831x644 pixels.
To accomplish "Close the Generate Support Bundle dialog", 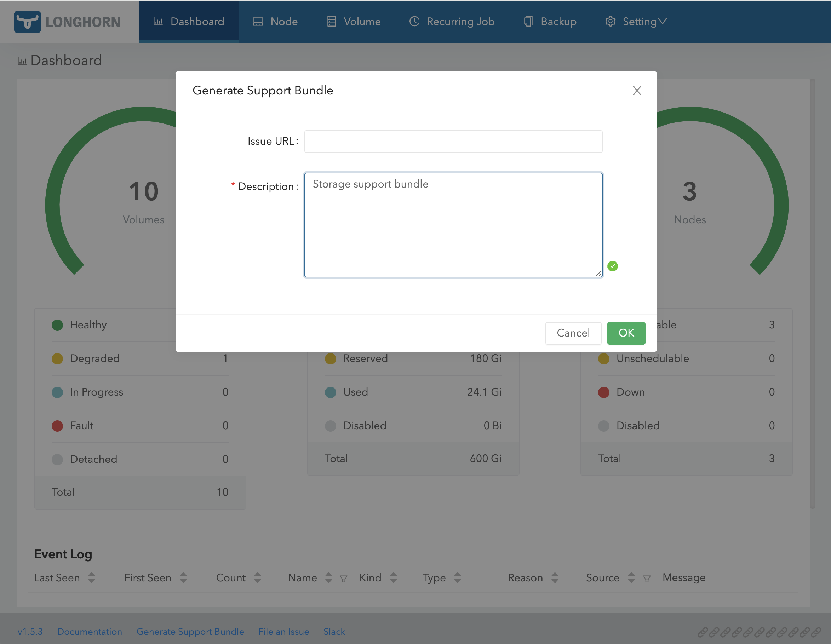I will click(637, 91).
